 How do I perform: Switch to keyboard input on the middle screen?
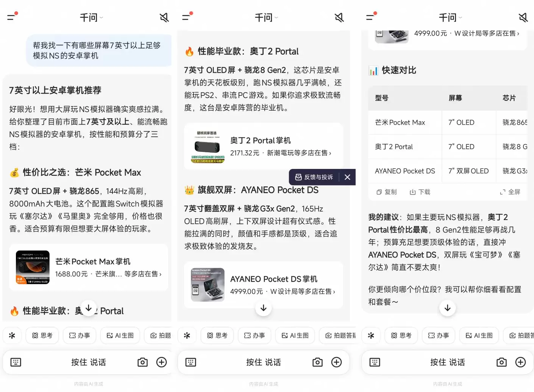click(x=190, y=362)
